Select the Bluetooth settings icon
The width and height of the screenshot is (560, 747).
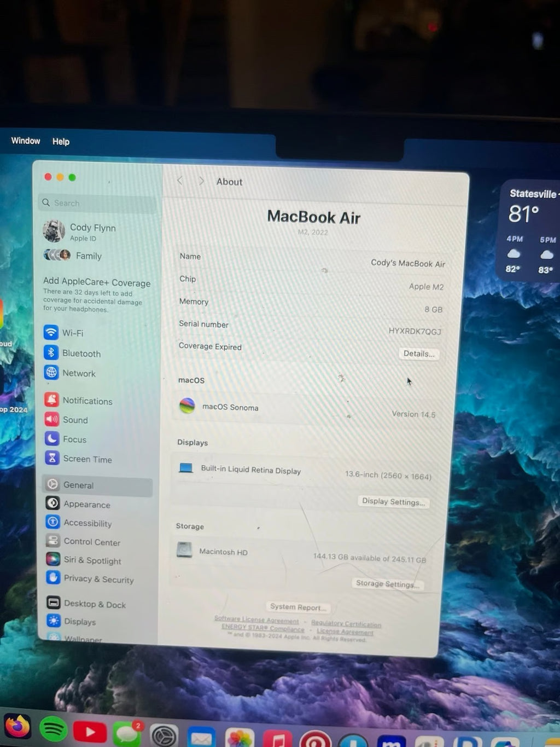pos(51,352)
